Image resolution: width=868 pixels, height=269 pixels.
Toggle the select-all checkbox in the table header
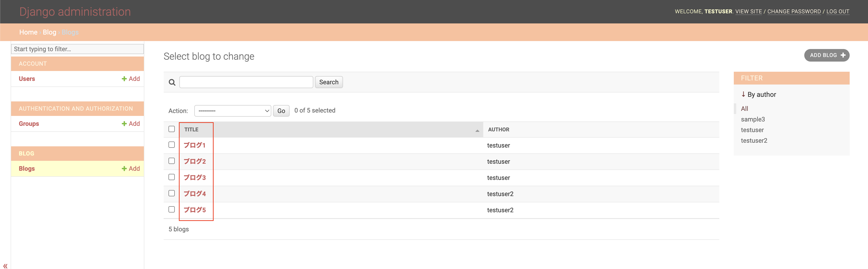[172, 129]
